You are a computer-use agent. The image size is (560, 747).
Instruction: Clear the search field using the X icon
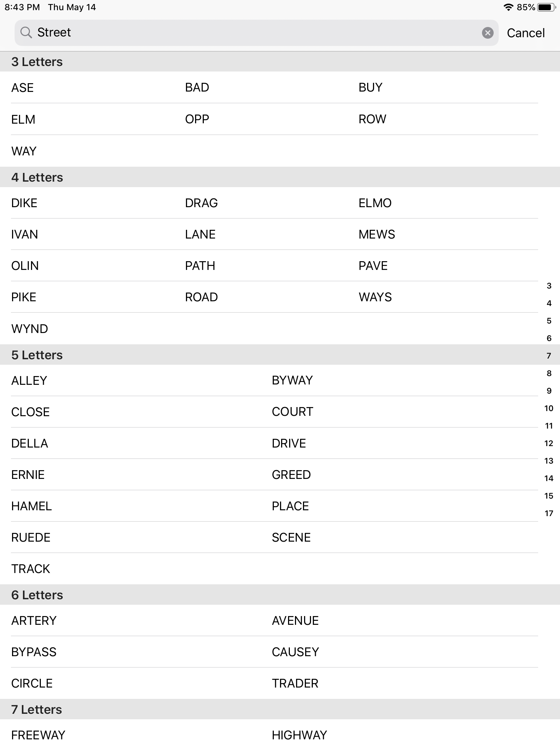tap(487, 33)
